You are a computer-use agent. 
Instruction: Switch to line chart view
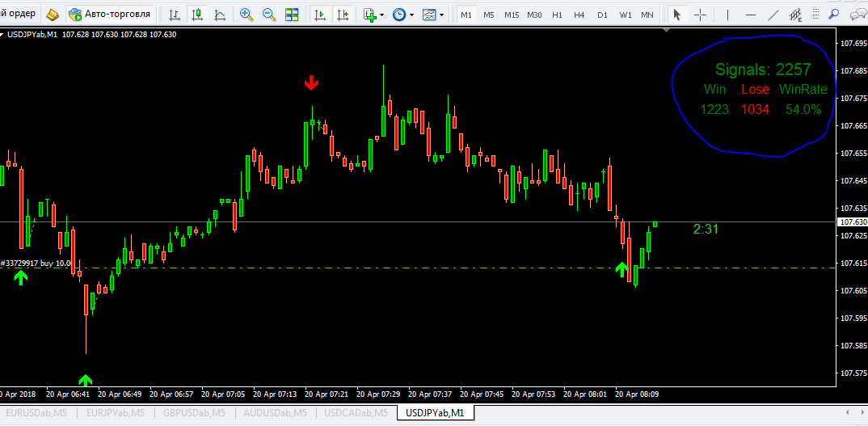tap(220, 15)
